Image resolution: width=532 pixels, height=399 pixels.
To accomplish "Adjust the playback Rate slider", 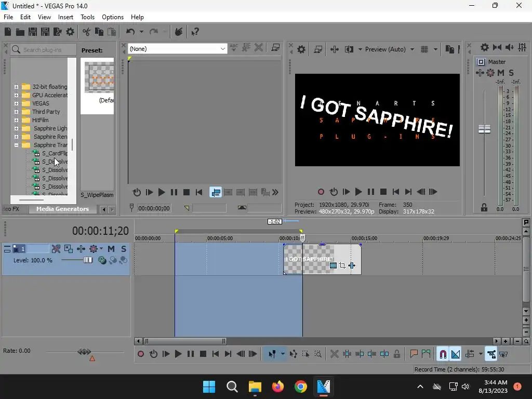I will point(84,352).
